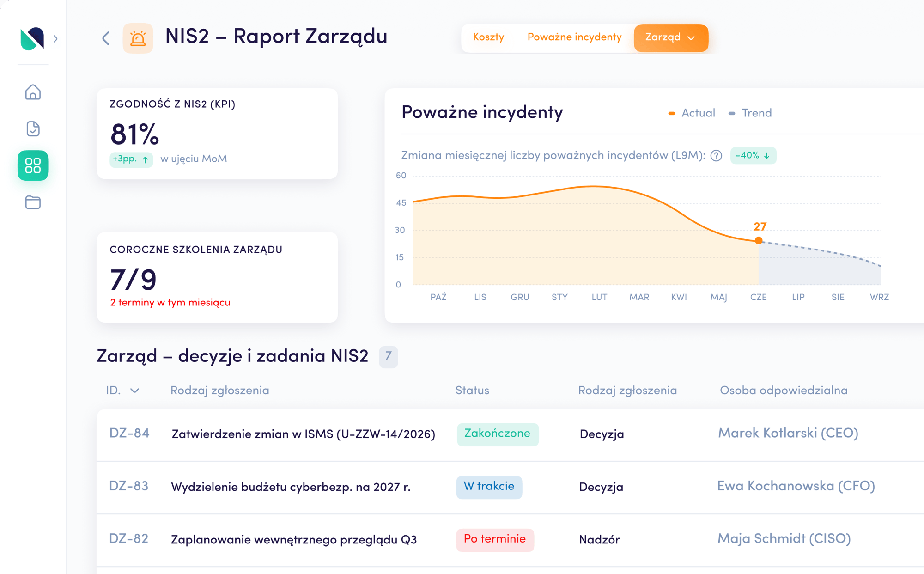Click the orange alarm siren icon

[138, 38]
